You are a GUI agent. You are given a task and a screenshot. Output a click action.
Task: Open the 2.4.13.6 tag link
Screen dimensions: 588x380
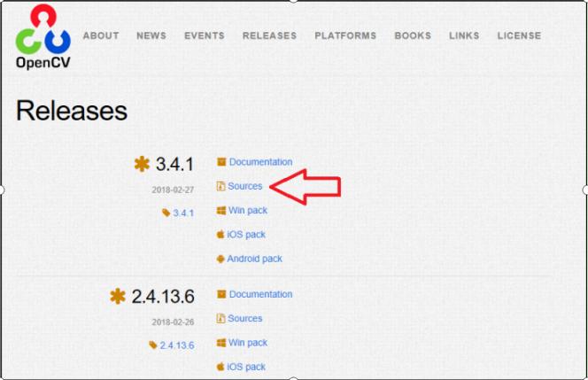177,345
